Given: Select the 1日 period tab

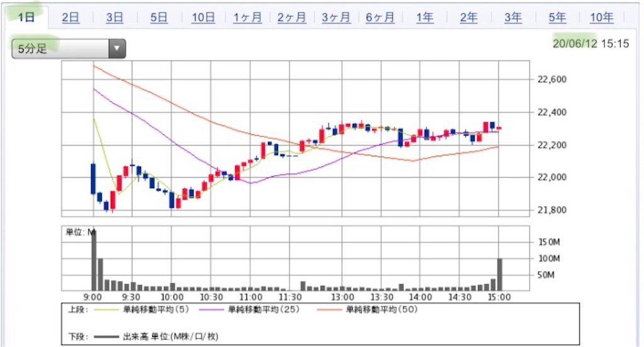Looking at the screenshot, I should pos(26,17).
